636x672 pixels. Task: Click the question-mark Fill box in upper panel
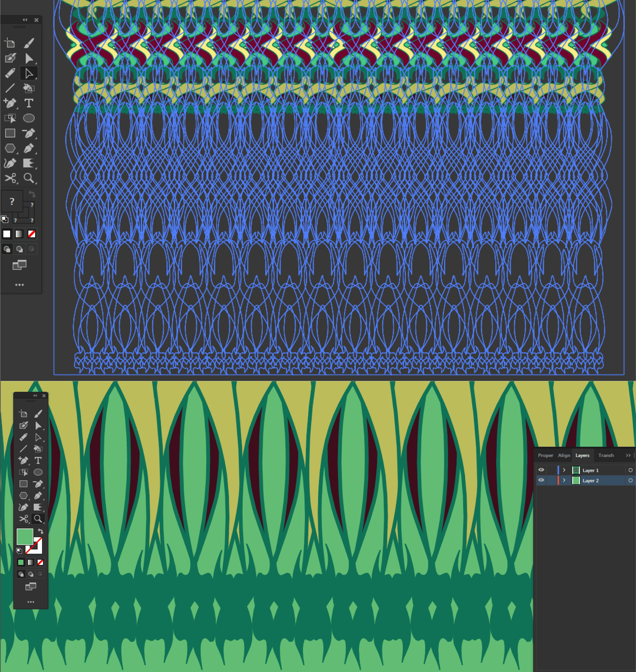pos(12,201)
